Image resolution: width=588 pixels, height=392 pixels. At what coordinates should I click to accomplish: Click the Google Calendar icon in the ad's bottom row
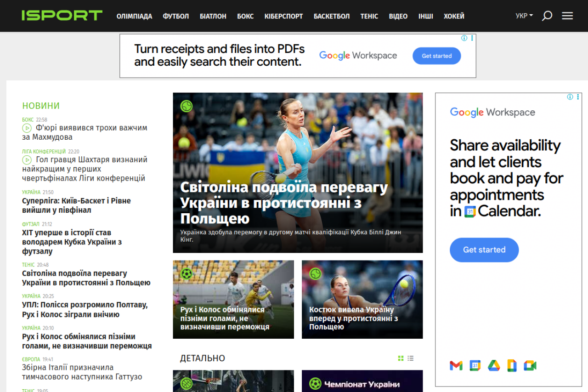click(x=475, y=366)
